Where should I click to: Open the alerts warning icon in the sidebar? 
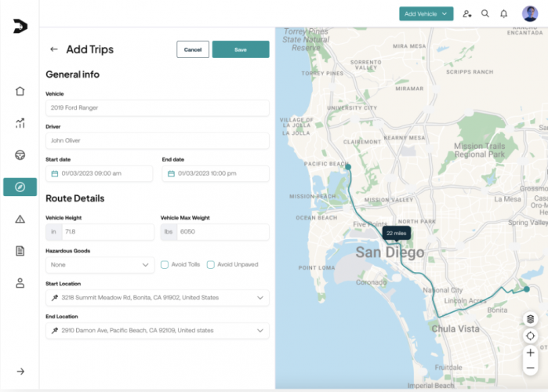20,219
